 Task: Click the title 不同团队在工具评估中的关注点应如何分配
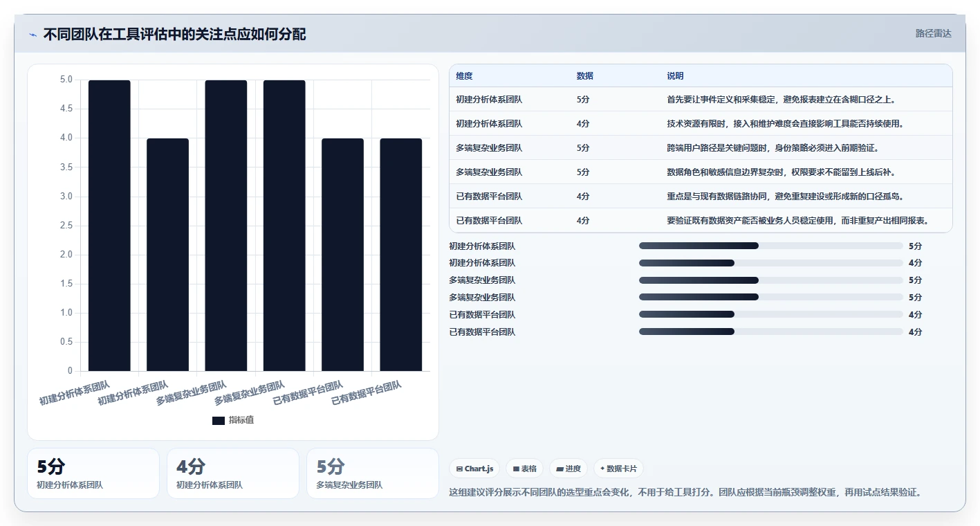(x=174, y=35)
